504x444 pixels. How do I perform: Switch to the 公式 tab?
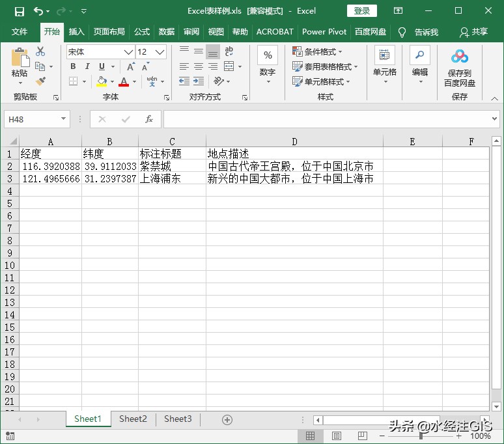pos(142,32)
